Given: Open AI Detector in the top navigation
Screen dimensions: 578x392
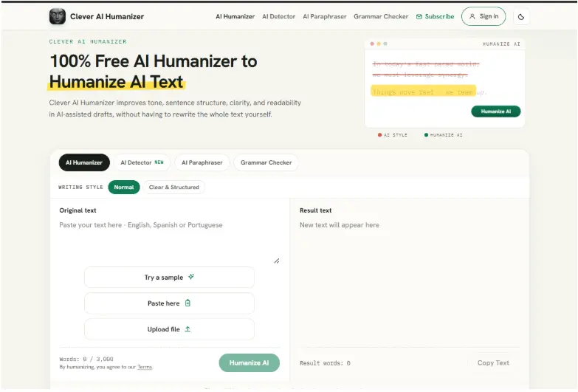Looking at the screenshot, I should (279, 16).
